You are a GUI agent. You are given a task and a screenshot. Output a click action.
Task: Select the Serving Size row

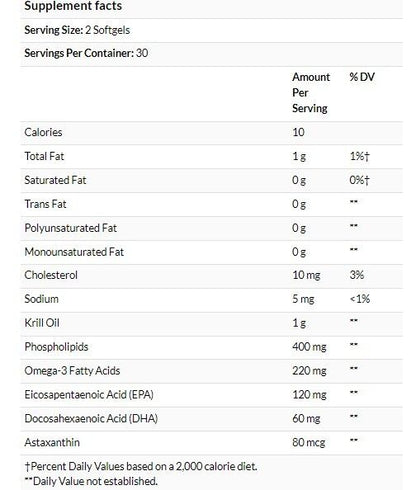(211, 30)
